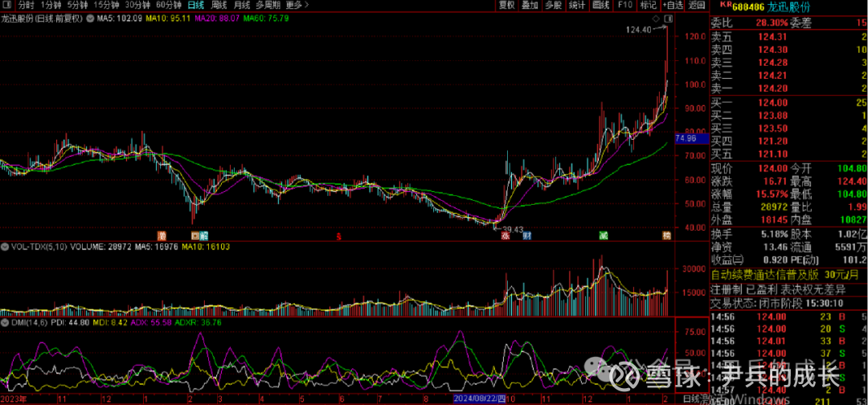Click the 卖一 price 124.20 row
The image size is (868, 405).
point(789,88)
